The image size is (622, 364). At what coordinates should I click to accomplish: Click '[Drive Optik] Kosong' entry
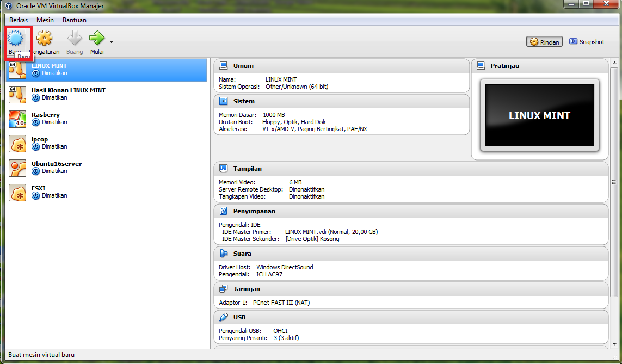pos(312,239)
